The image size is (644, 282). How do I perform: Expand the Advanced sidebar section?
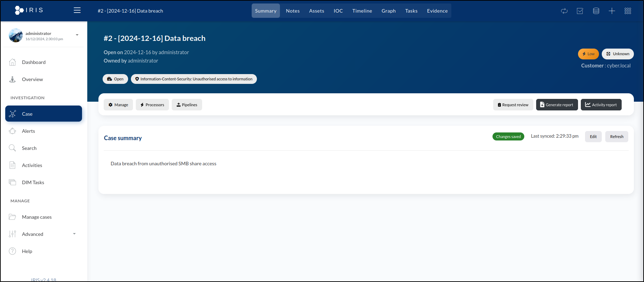point(44,234)
